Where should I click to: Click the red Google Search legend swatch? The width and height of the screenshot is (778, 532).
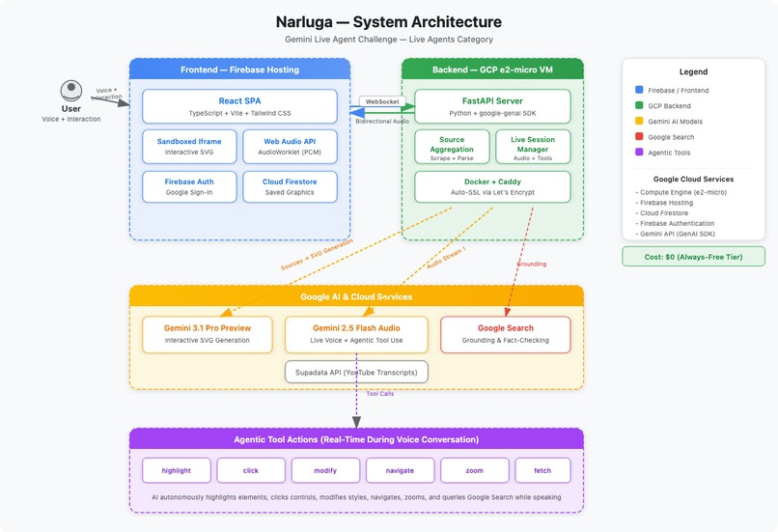pos(639,136)
